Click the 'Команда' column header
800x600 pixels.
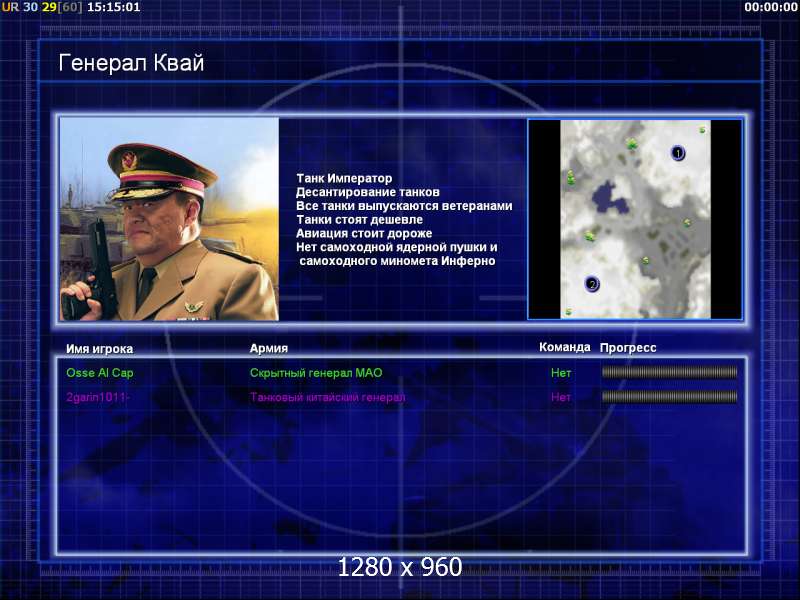pyautogui.click(x=565, y=347)
